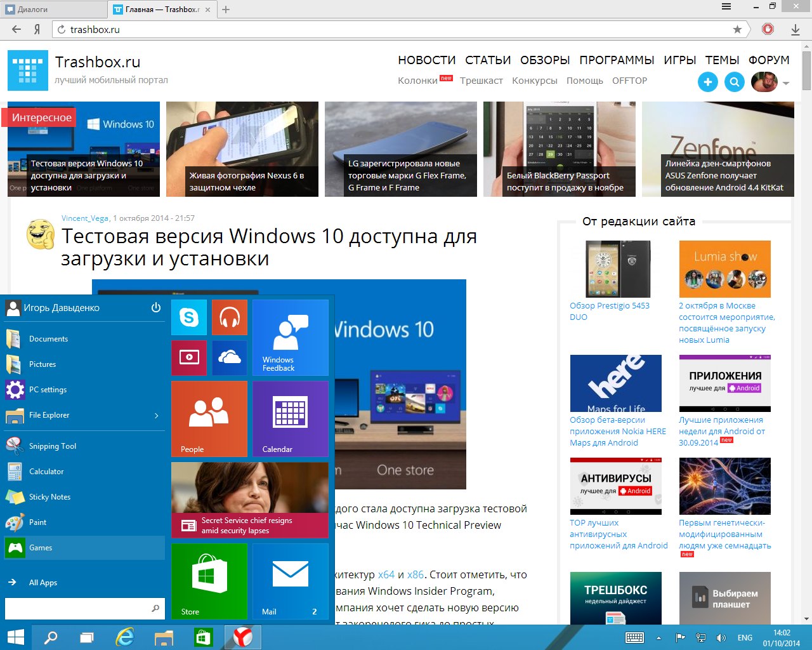Show hidden tray icons arrow

658,638
